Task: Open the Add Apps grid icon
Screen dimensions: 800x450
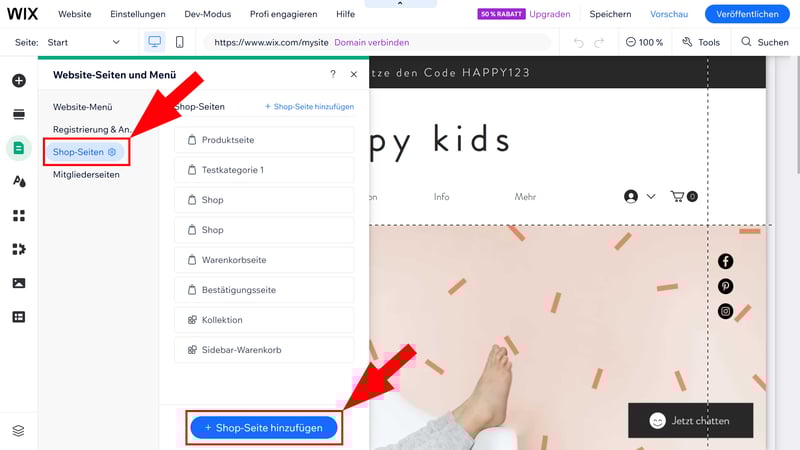Action: pos(19,215)
